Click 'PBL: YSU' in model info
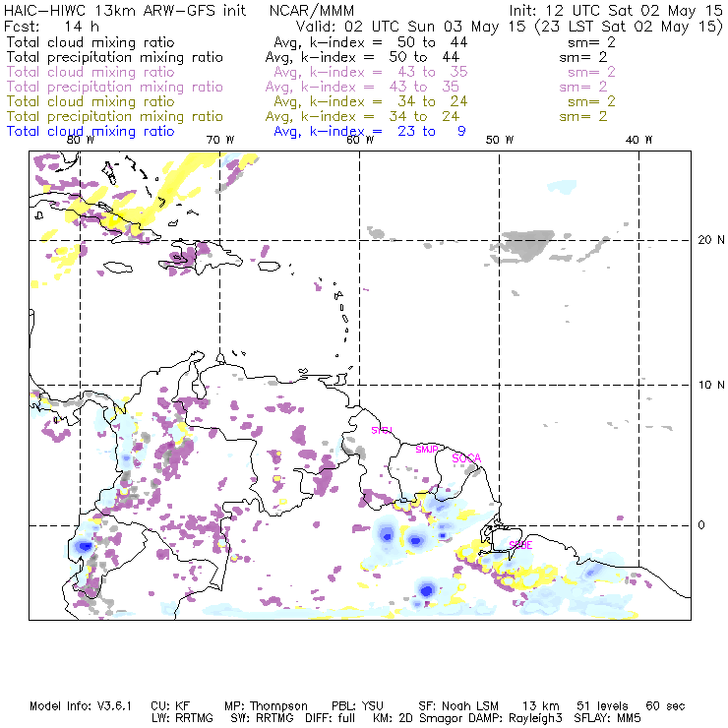The image size is (728, 728). [357, 706]
